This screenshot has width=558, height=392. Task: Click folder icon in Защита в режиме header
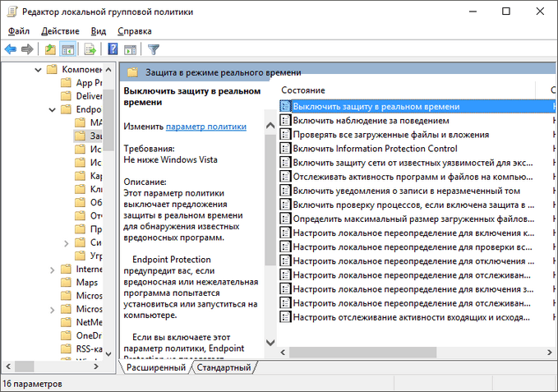pyautogui.click(x=132, y=72)
